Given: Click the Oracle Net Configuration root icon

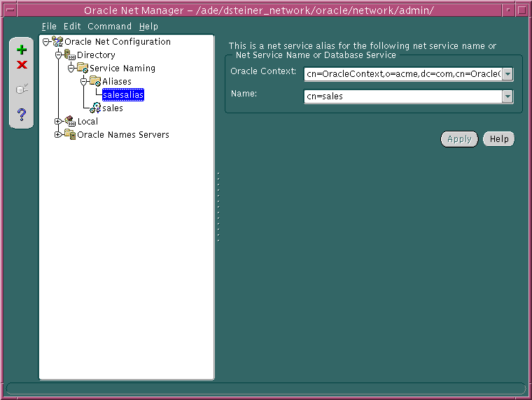Looking at the screenshot, I should [x=57, y=42].
